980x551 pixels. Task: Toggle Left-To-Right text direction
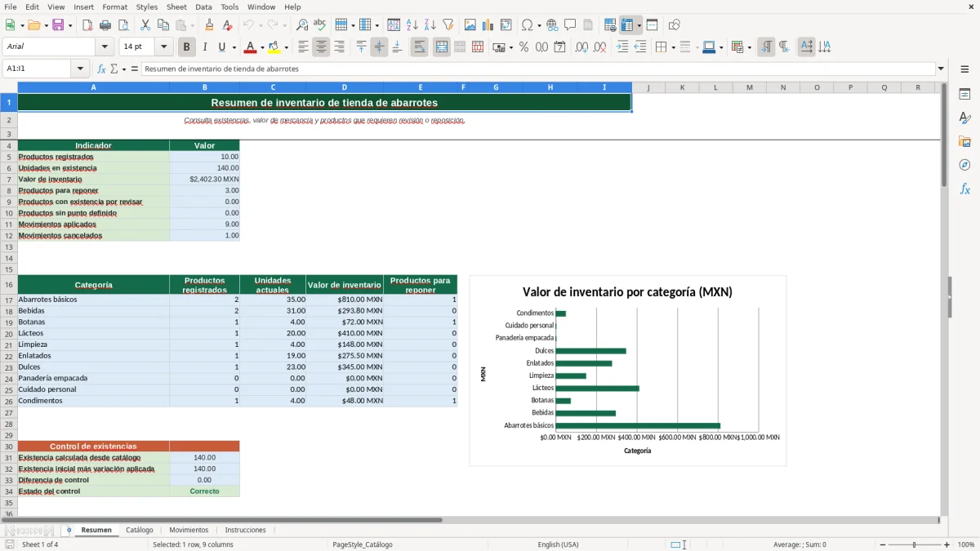[x=766, y=47]
